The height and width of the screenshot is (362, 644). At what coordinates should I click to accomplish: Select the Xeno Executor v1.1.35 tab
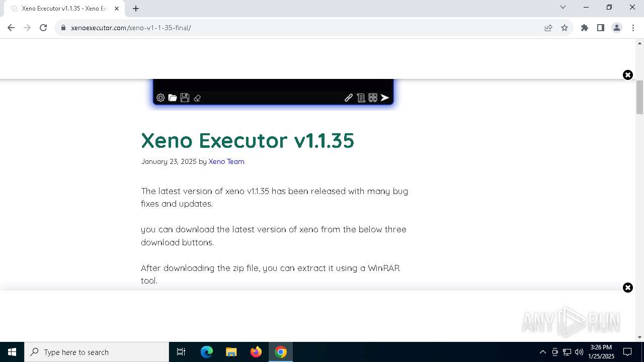click(64, 9)
